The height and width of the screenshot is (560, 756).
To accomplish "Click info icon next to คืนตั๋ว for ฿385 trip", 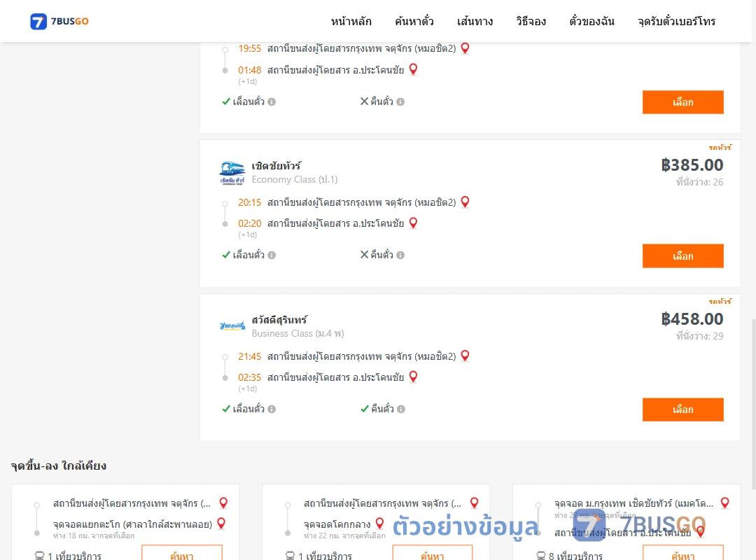I will 400,255.
